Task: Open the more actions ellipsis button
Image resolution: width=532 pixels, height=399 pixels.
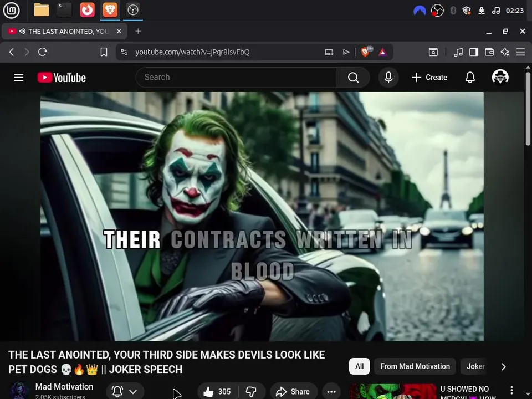Action: 331,392
